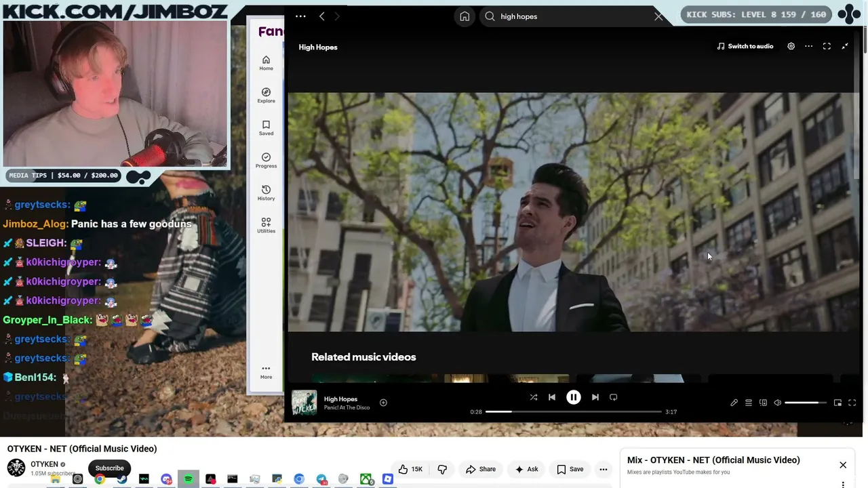Screen dimensions: 868x488
Task: Expand the video to full screen
Action: click(x=827, y=46)
